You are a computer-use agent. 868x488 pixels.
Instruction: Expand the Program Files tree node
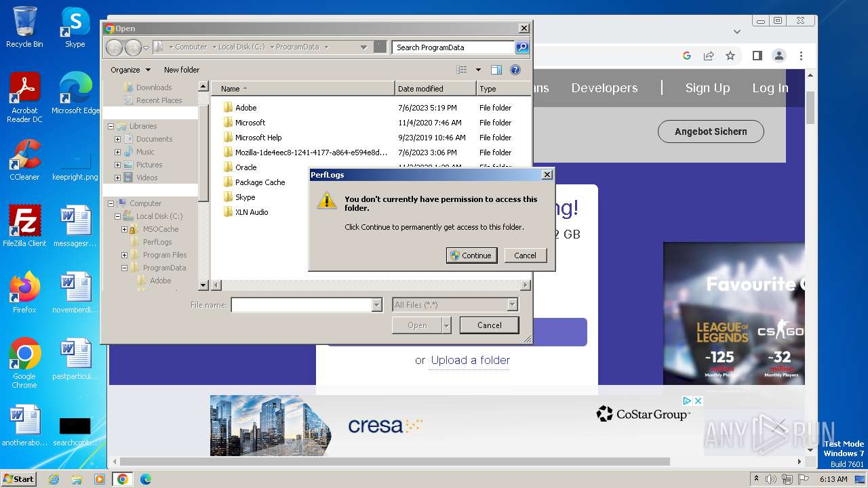point(124,255)
